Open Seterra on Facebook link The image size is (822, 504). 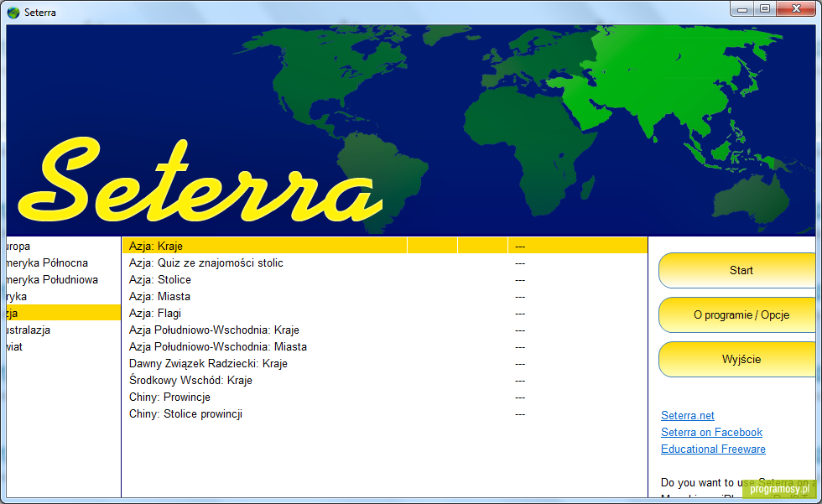click(x=711, y=432)
